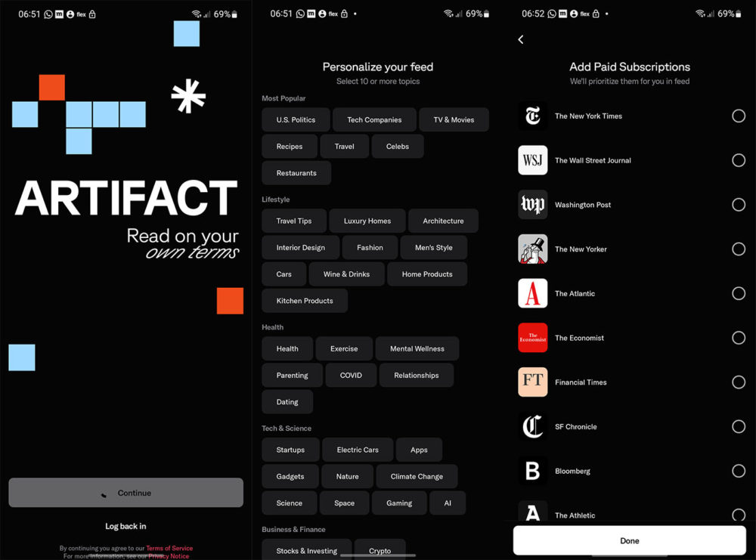Select The Economist radio button
Viewport: 756px width, 560px height.
click(x=738, y=338)
